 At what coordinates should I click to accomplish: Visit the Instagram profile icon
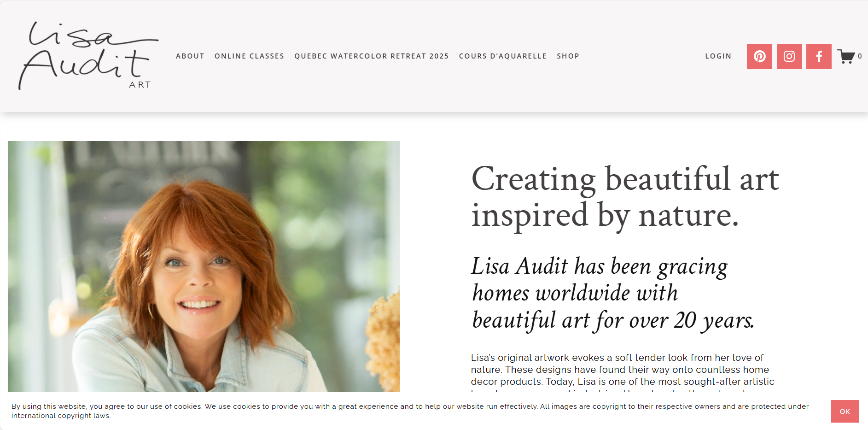coord(789,56)
